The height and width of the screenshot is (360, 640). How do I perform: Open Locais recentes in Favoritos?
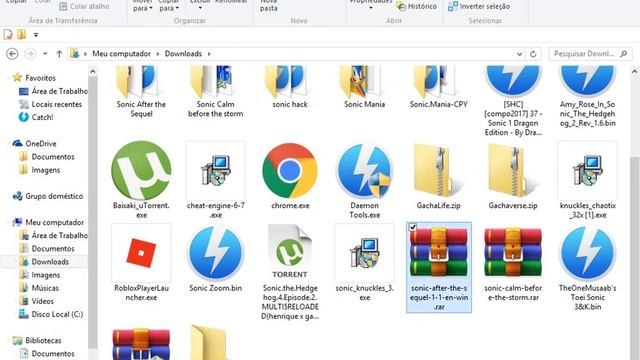pos(57,104)
